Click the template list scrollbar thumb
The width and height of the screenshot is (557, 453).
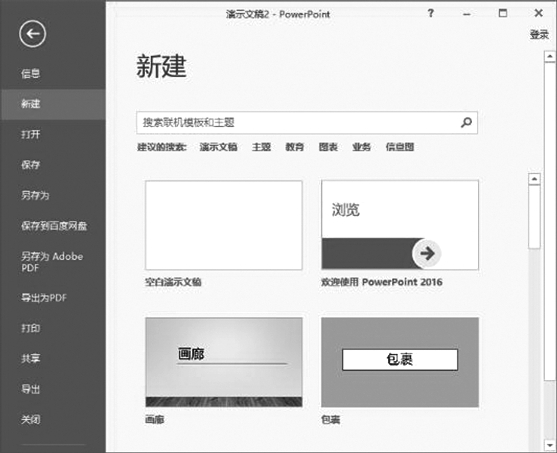pos(534,217)
